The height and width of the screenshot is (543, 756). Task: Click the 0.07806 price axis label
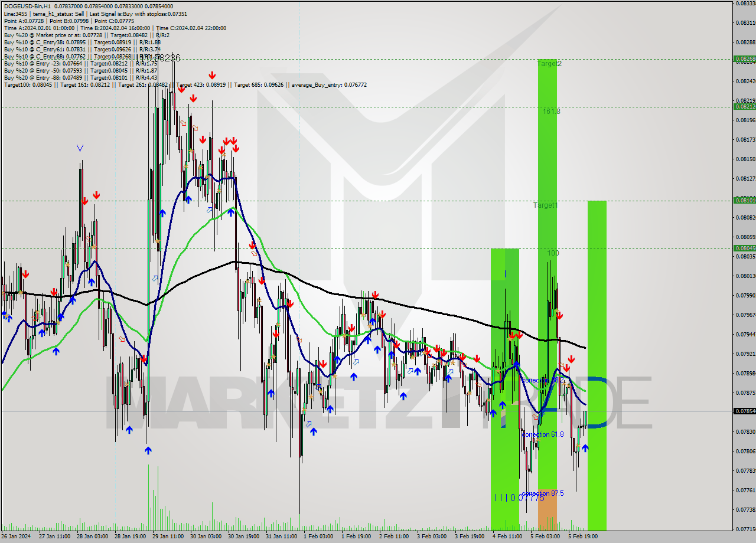pos(745,452)
